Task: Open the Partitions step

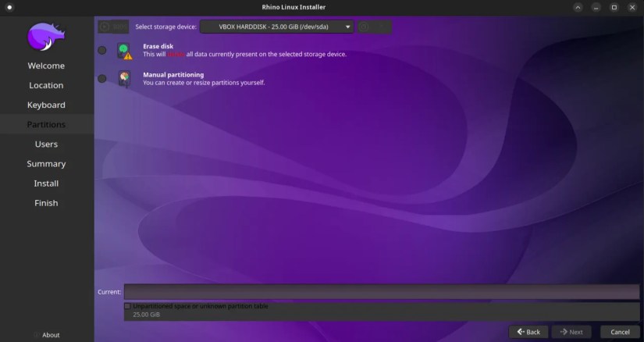Action: [x=46, y=125]
